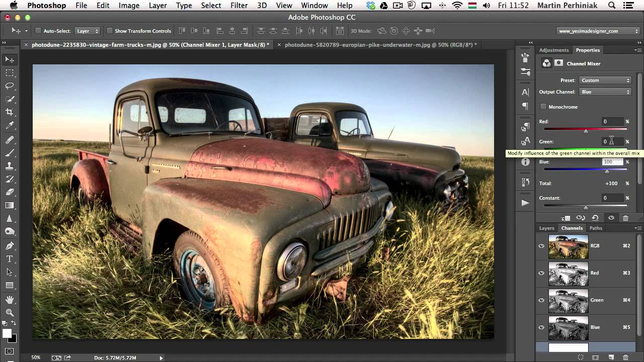Close the vintage-farm-trucks document tab
The width and height of the screenshot is (644, 362).
click(26, 45)
